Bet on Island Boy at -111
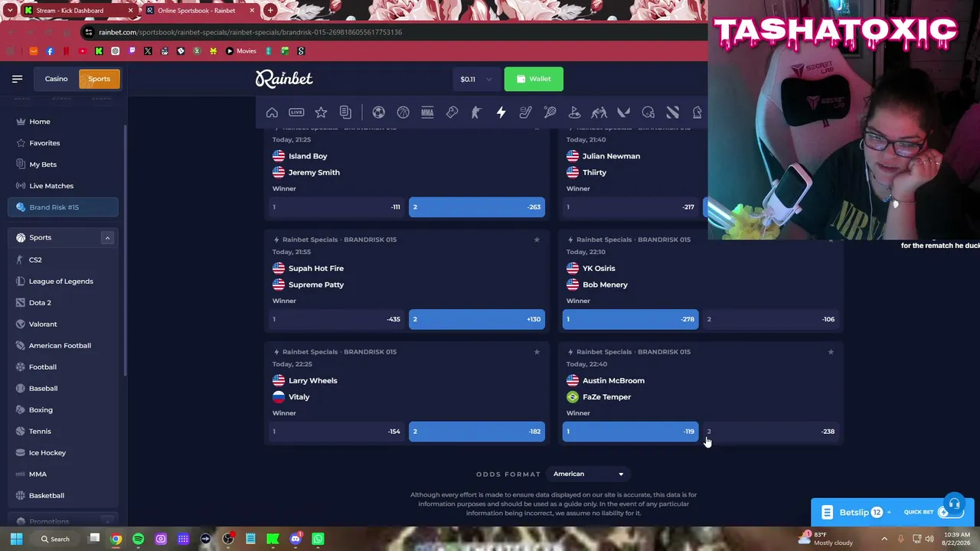 click(x=336, y=207)
